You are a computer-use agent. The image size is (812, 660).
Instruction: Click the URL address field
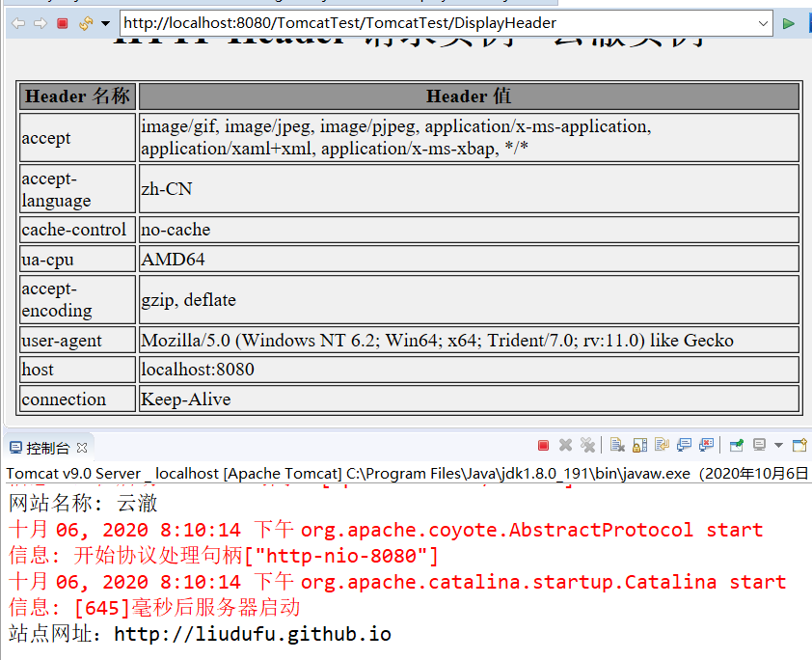pyautogui.click(x=439, y=23)
